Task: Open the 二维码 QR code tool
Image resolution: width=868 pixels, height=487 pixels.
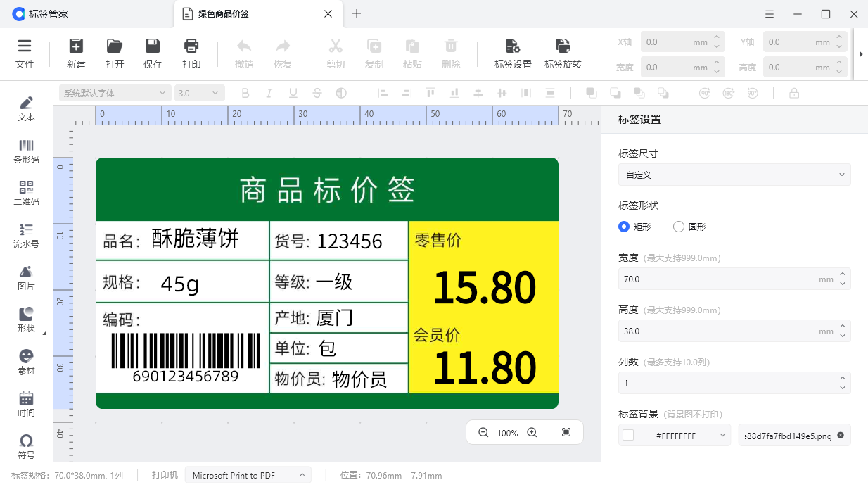Action: [x=26, y=191]
